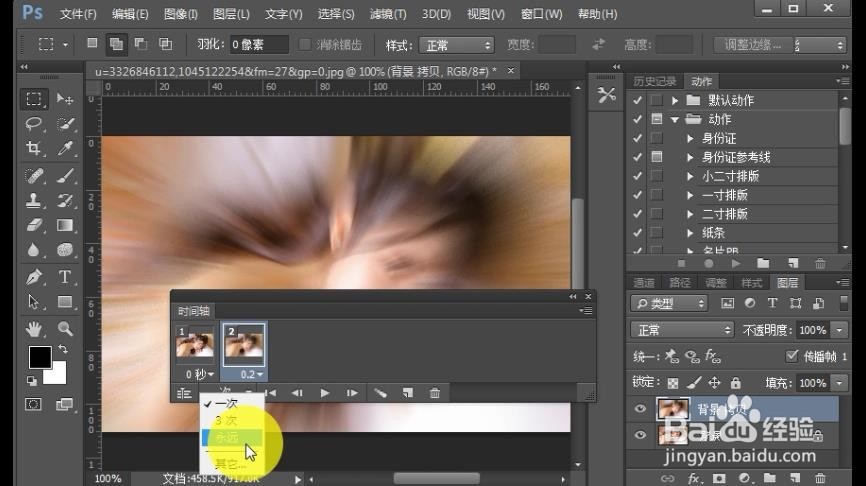Select frame 1 thumbnail in timeline
This screenshot has height=486, width=866.
pyautogui.click(x=194, y=345)
